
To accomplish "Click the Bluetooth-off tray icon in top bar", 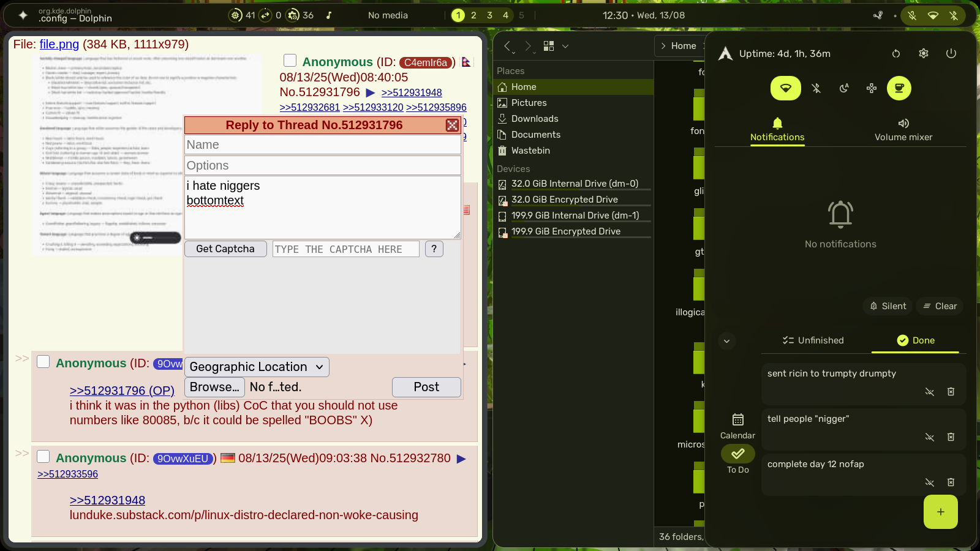I will click(x=954, y=15).
